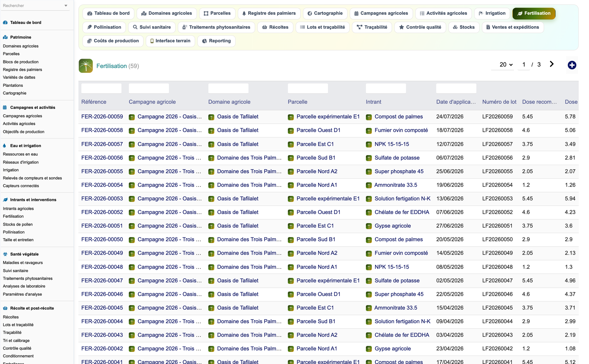Open Domaine des Trois Palmiers in row 00048
Screen dimensions: 589x364
click(x=249, y=267)
